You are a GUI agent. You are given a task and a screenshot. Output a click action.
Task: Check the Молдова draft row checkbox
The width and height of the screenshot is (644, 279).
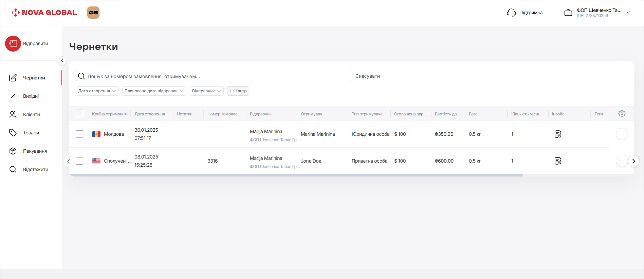click(79, 134)
